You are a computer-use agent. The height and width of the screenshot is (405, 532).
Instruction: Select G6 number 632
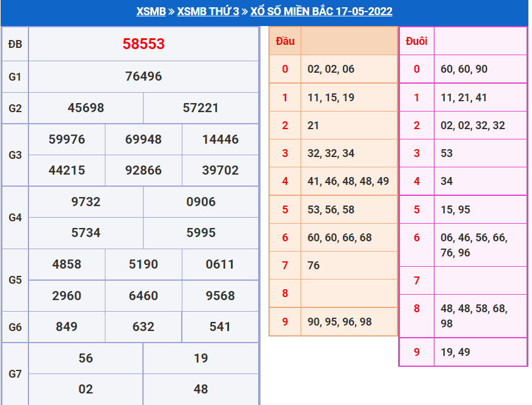click(x=144, y=327)
